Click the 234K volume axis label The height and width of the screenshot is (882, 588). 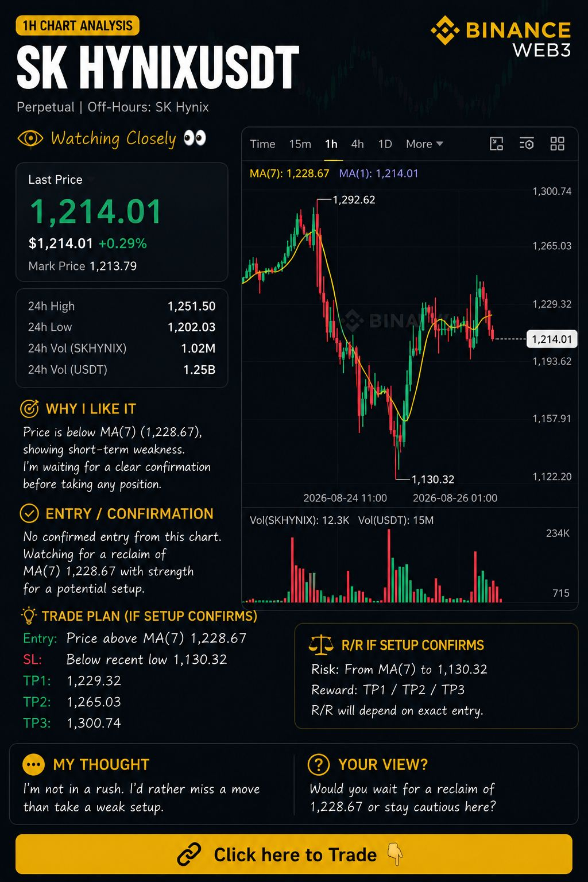(558, 533)
